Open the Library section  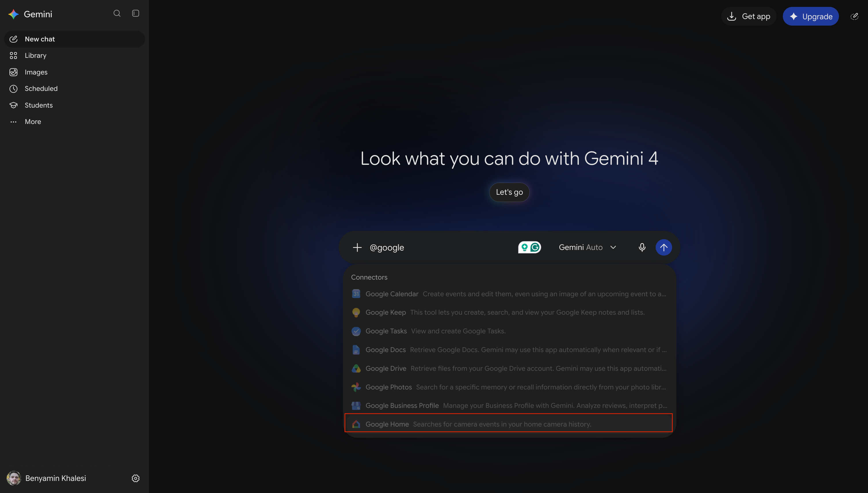[x=74, y=56]
